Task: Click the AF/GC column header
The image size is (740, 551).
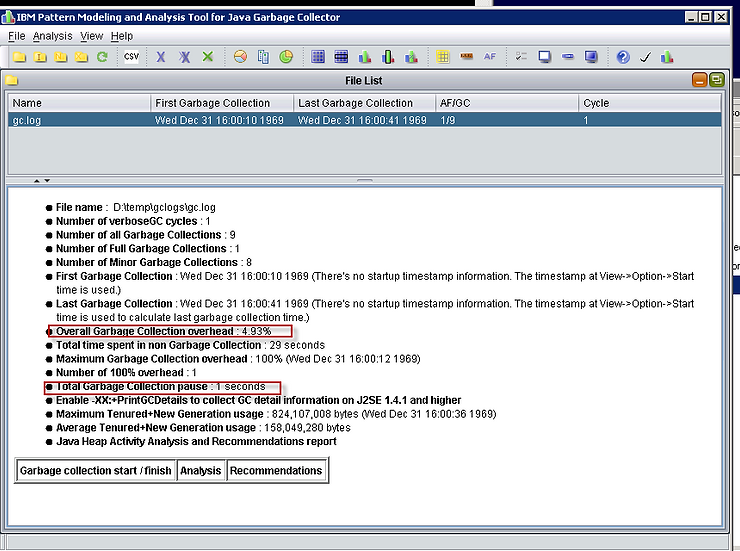Action: click(x=507, y=103)
